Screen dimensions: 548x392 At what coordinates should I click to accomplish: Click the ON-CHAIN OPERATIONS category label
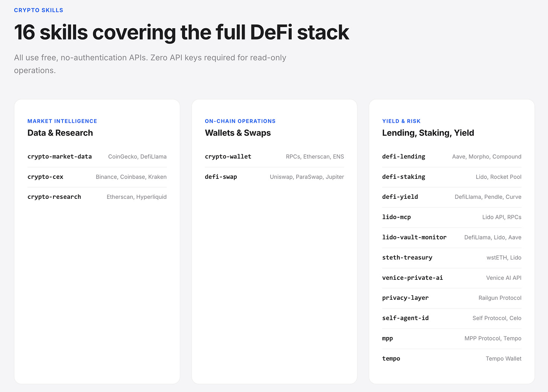pos(240,121)
